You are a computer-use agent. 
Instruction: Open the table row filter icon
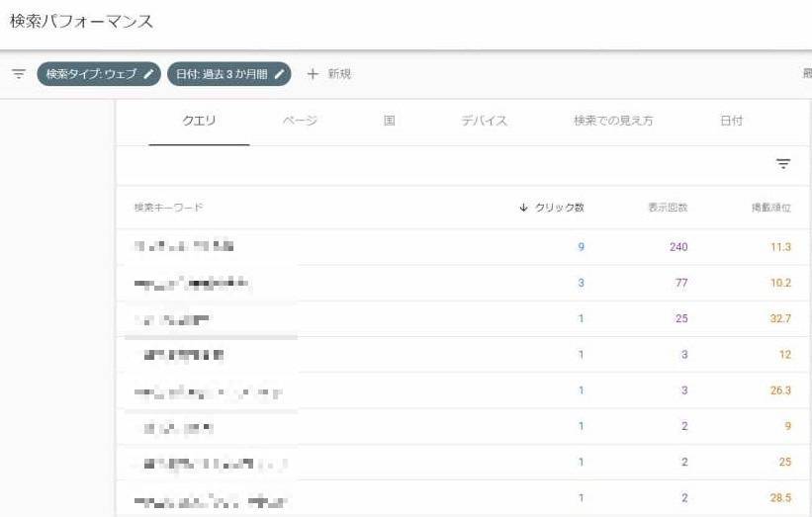point(783,164)
